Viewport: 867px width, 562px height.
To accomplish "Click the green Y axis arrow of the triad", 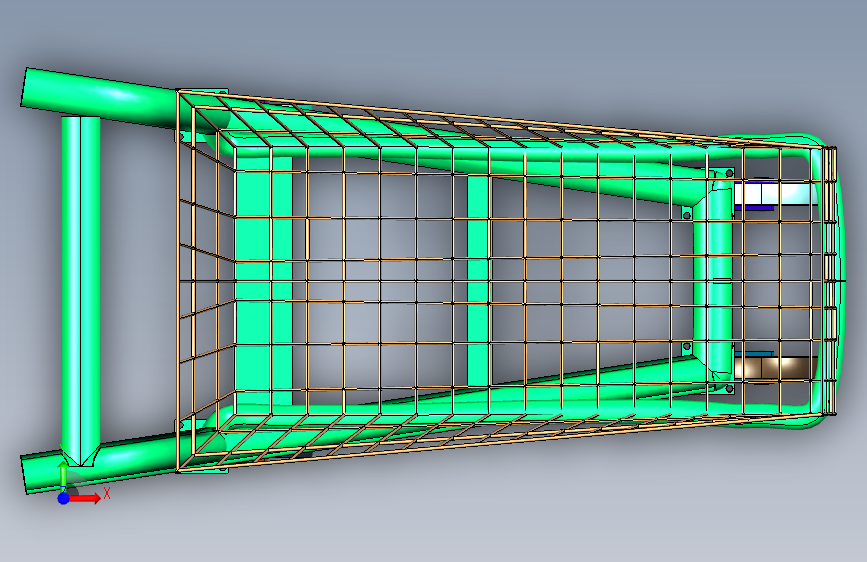I will [63, 477].
